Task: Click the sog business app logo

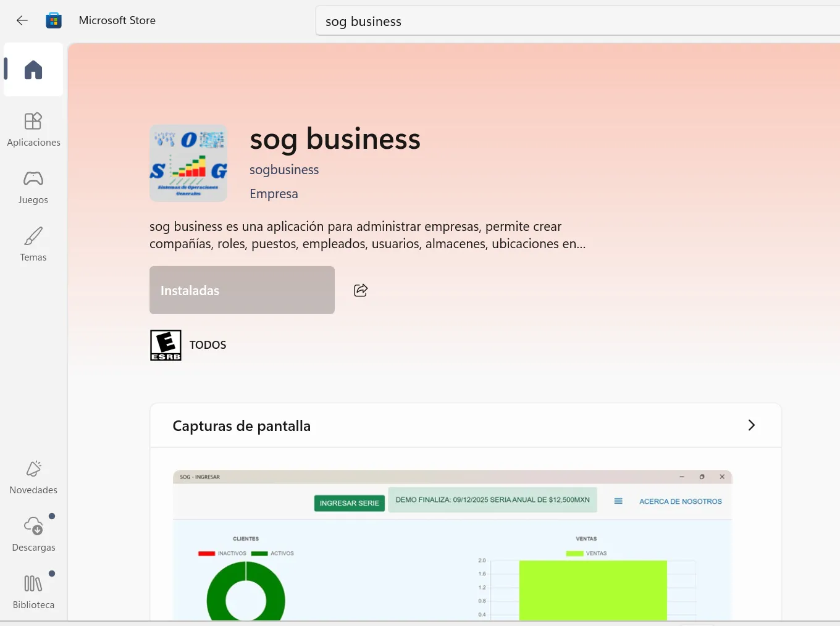Action: coord(188,164)
